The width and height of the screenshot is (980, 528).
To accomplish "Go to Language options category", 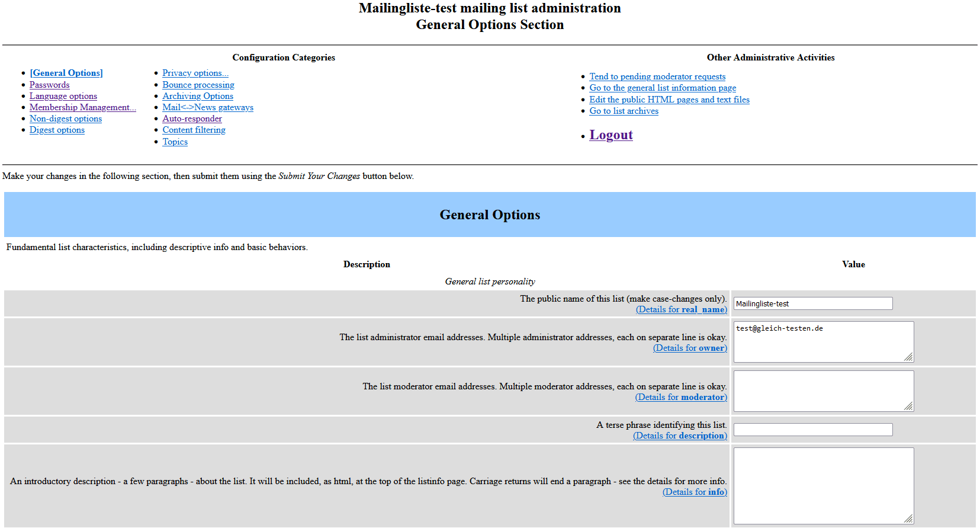I will point(63,96).
